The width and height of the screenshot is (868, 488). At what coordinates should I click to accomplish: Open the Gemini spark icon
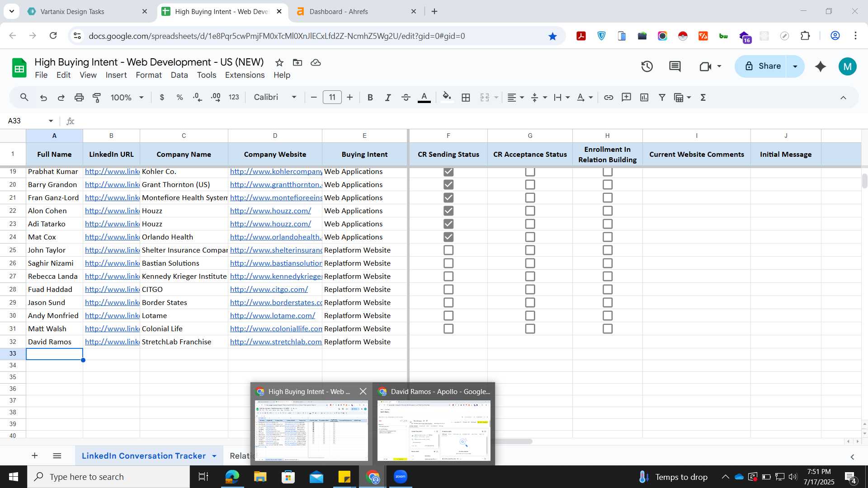(821, 66)
